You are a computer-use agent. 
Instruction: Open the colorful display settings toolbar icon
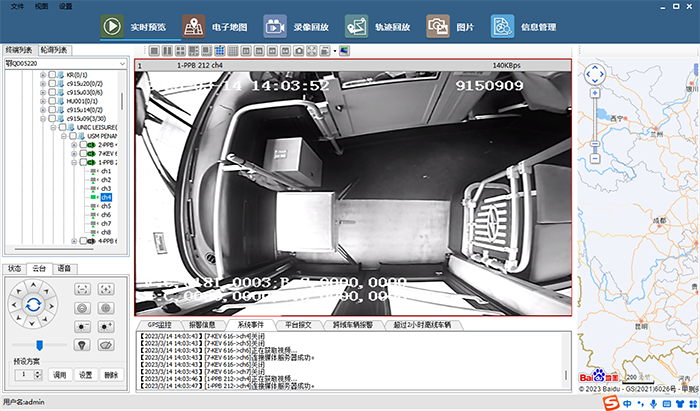344,51
